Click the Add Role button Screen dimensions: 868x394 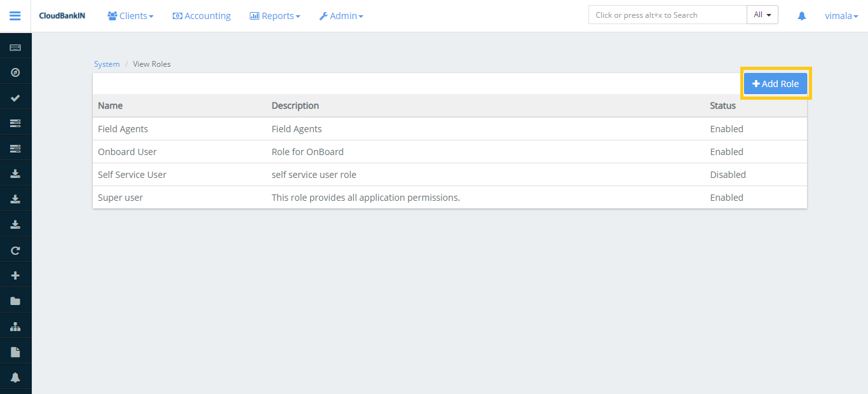775,84
